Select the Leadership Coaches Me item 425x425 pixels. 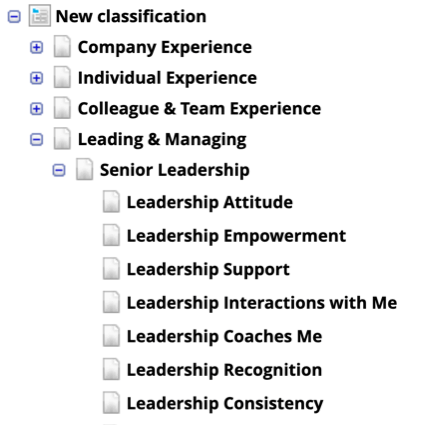point(224,336)
